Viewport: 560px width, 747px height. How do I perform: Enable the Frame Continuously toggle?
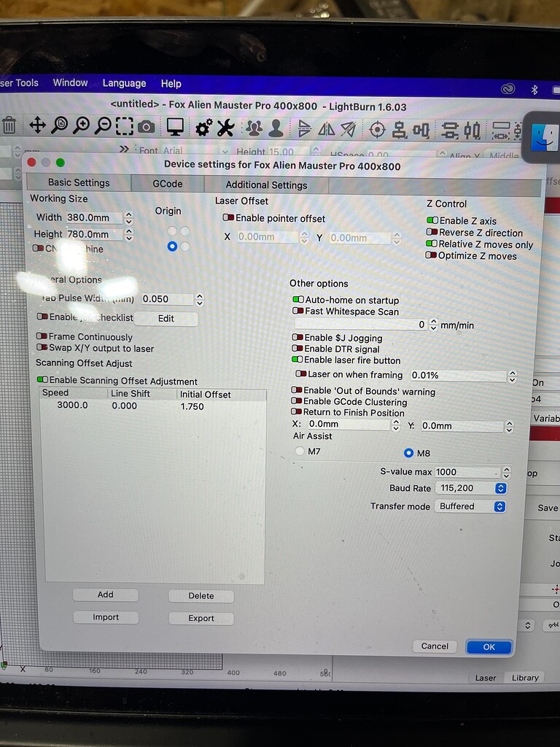pos(42,337)
